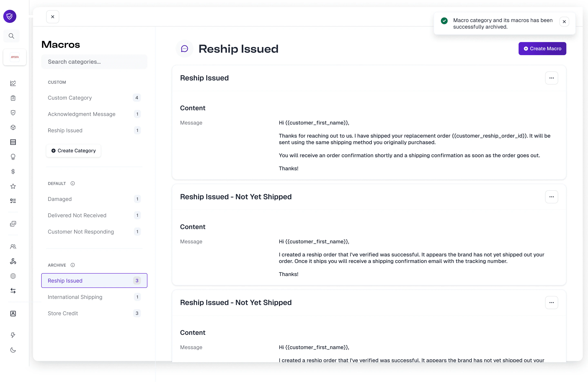Open the lightbulb icon in the sidebar
The height and width of the screenshot is (383, 588).
pos(13,157)
